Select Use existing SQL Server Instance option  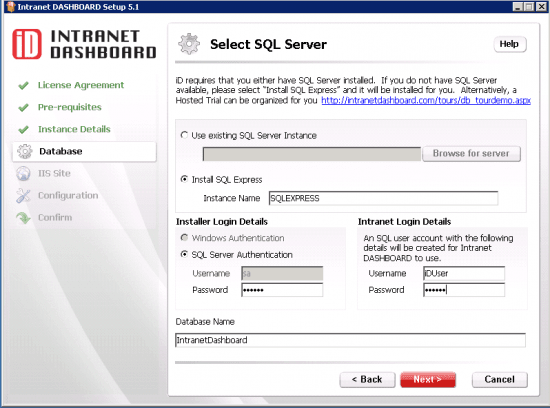(184, 135)
